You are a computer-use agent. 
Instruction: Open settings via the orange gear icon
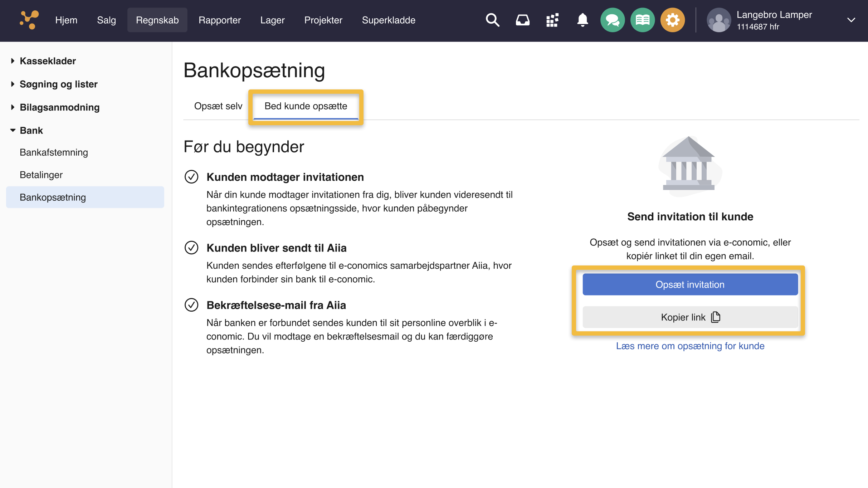672,20
